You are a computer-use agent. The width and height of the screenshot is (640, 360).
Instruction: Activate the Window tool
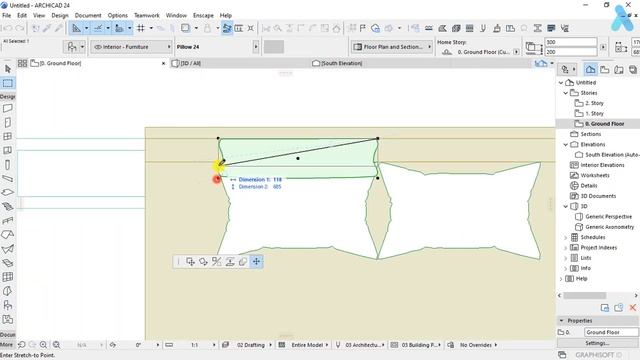(8, 136)
